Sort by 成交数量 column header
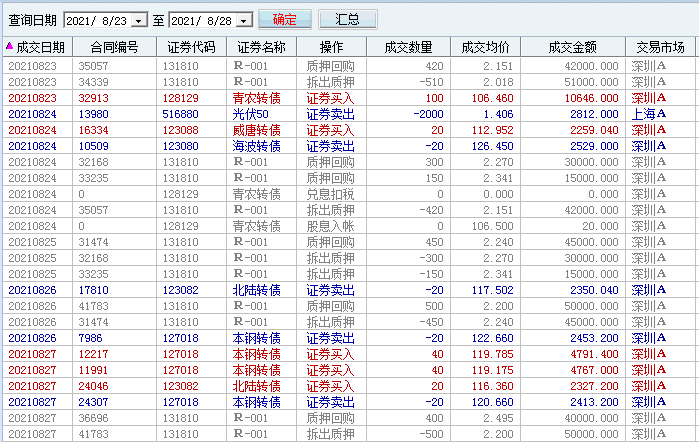 [408, 47]
